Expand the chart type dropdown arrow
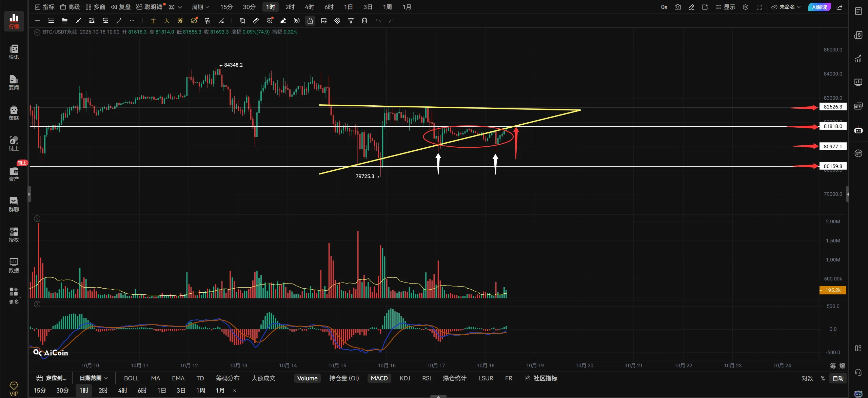Image resolution: width=868 pixels, height=398 pixels. point(180,7)
